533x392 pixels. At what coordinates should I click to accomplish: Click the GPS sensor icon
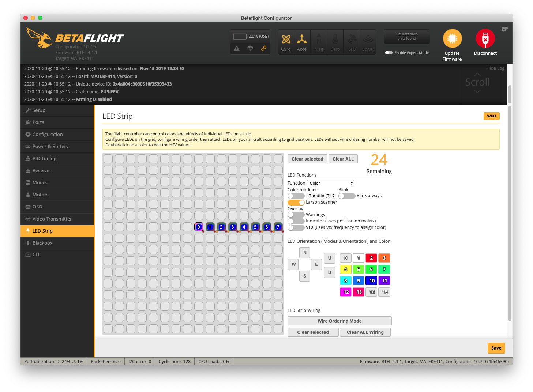tap(352, 42)
